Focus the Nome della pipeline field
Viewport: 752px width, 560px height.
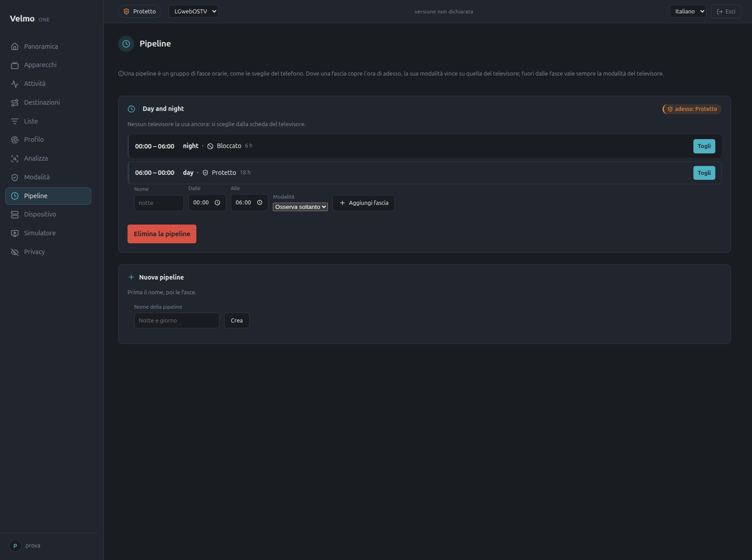pyautogui.click(x=177, y=321)
